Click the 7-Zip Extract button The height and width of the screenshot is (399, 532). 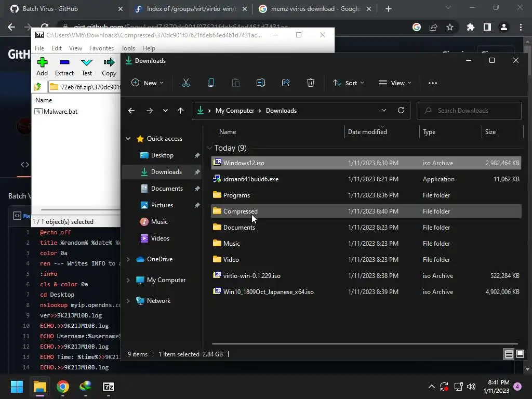tap(64, 67)
